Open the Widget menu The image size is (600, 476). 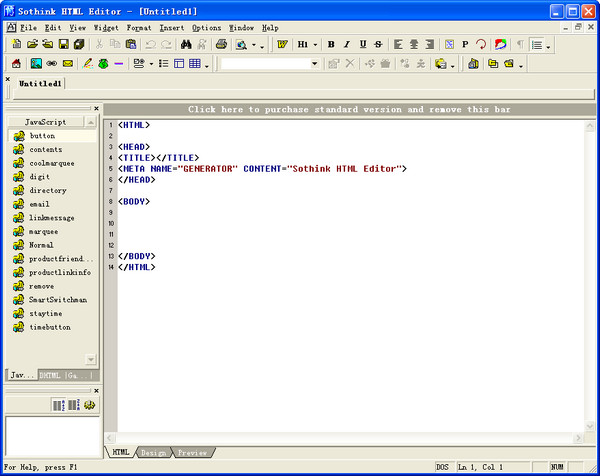106,28
